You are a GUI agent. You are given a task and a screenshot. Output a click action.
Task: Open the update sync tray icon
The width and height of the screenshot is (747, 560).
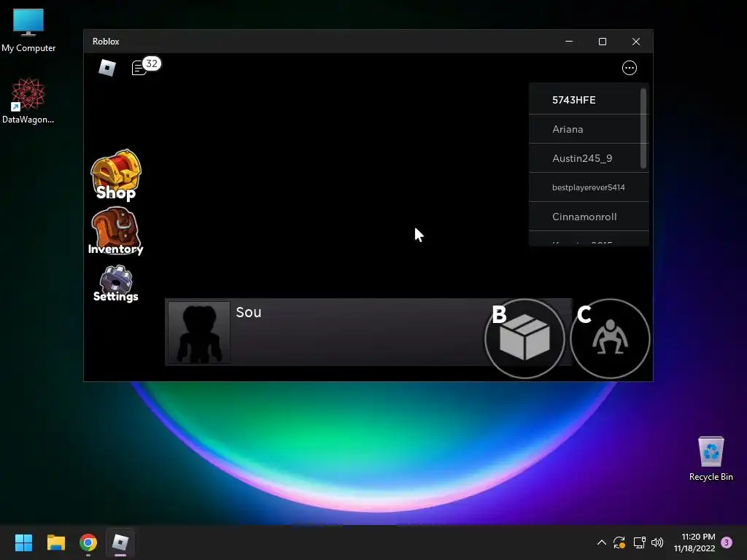pos(619,542)
